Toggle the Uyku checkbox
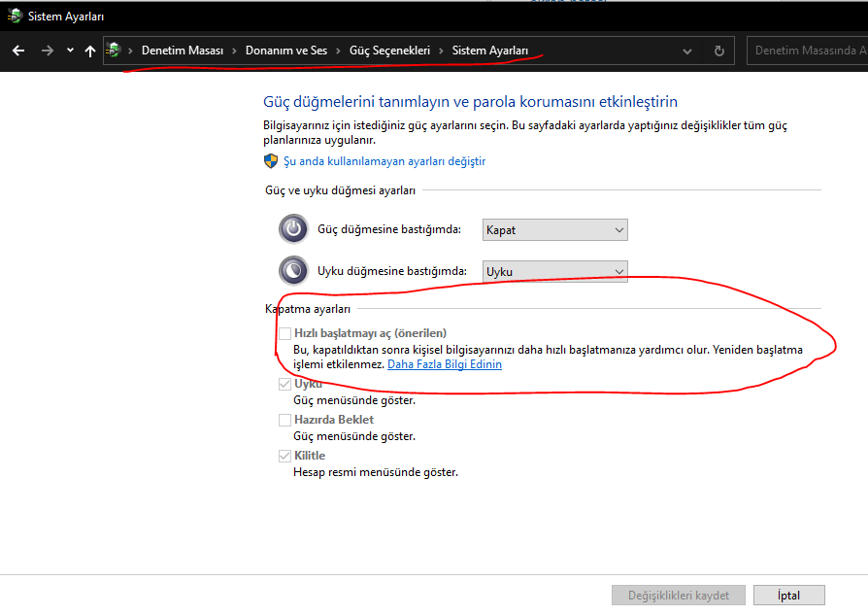The image size is (868, 615). point(284,384)
